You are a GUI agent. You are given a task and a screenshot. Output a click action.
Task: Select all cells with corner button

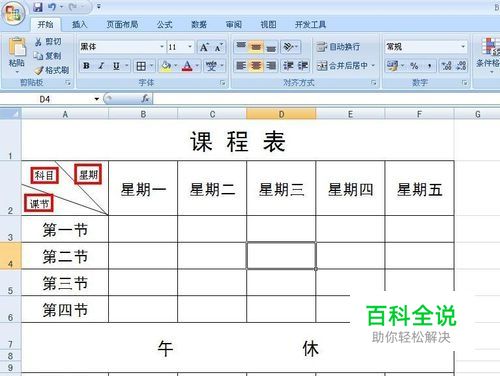11,114
